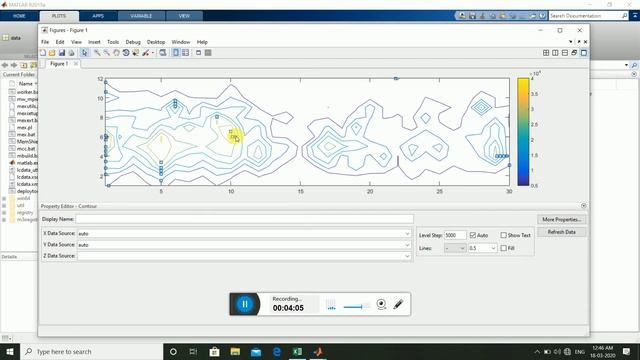Choose the float layout icon
This screenshot has height=360, width=640.
click(574, 53)
